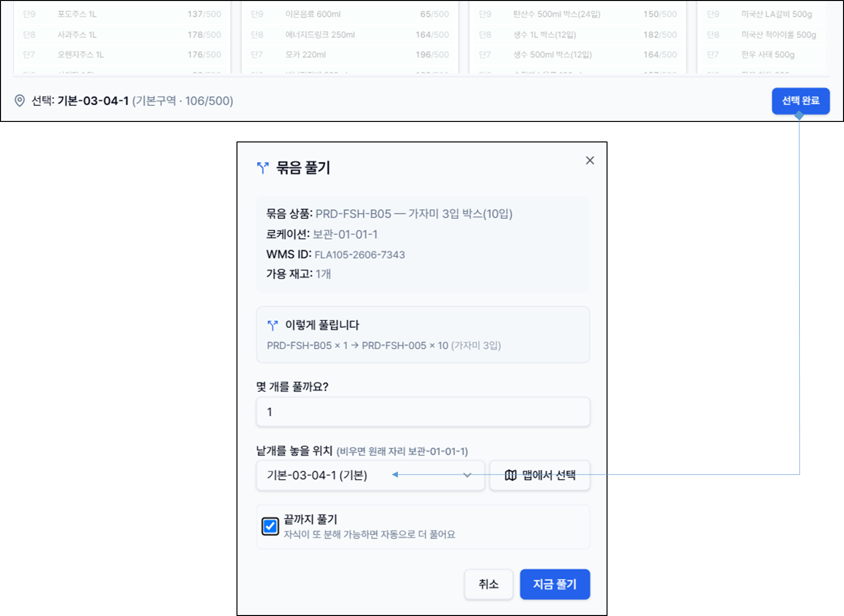The width and height of the screenshot is (844, 616).
Task: Click the split icon beside 이렇게 풀립니다
Action: (273, 325)
